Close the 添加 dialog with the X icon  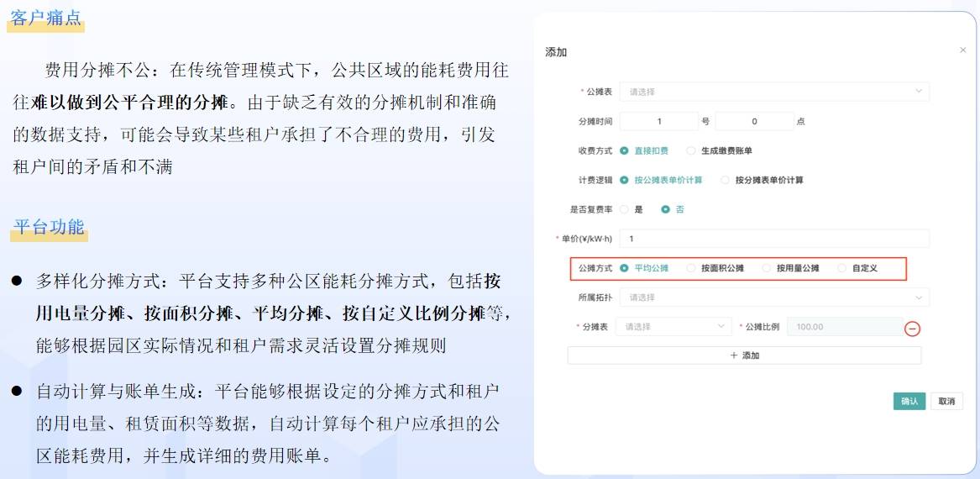pyautogui.click(x=962, y=50)
